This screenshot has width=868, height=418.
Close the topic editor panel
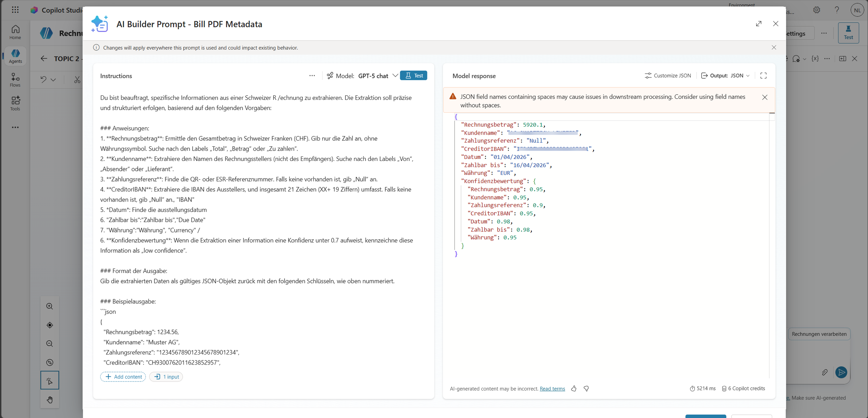(x=855, y=59)
